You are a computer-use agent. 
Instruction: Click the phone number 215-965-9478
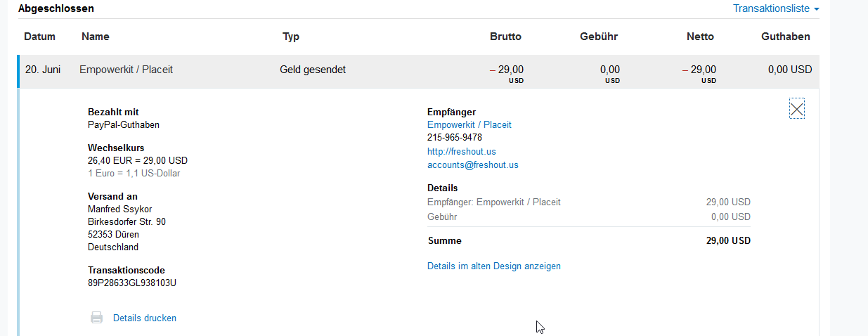(455, 138)
